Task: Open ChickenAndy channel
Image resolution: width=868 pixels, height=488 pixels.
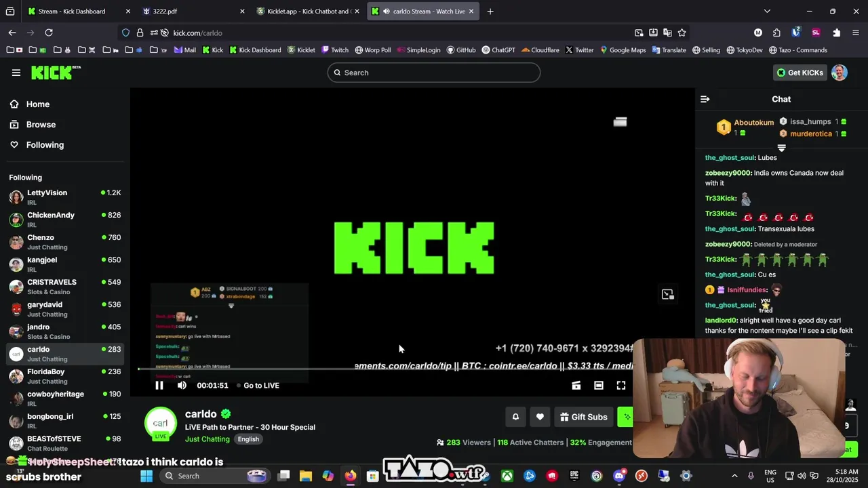Action: (65, 220)
